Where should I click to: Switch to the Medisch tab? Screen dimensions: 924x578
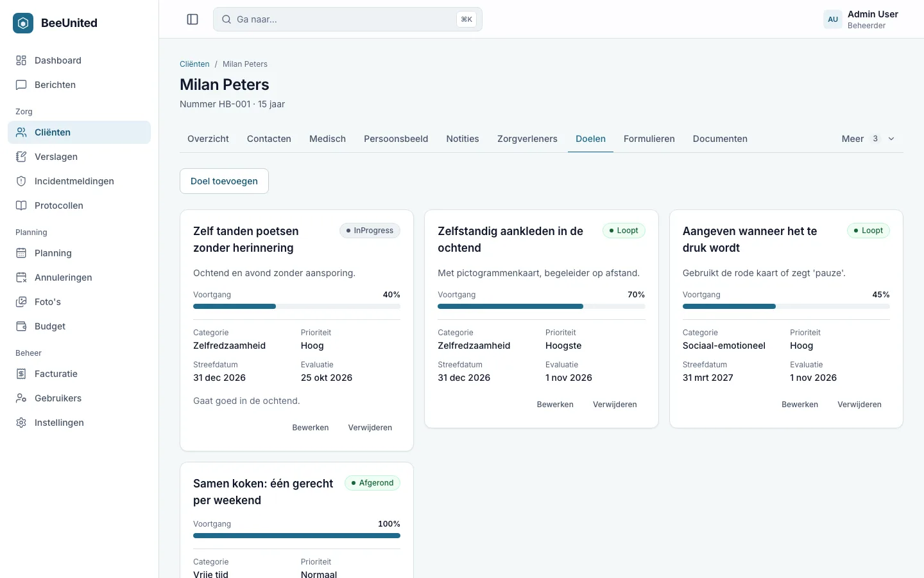coord(327,139)
